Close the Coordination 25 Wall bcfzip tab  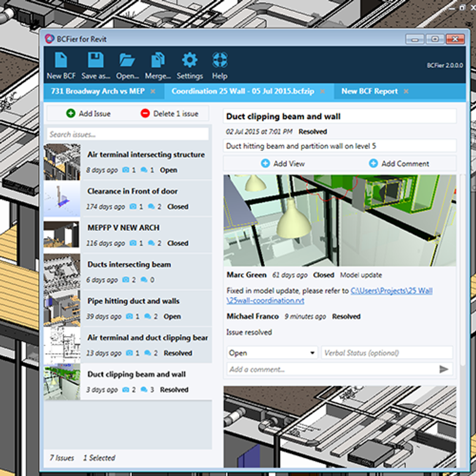click(x=322, y=92)
